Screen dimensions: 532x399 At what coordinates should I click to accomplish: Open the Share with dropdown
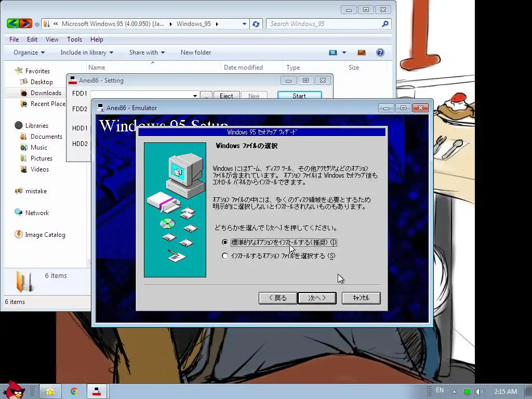[147, 52]
